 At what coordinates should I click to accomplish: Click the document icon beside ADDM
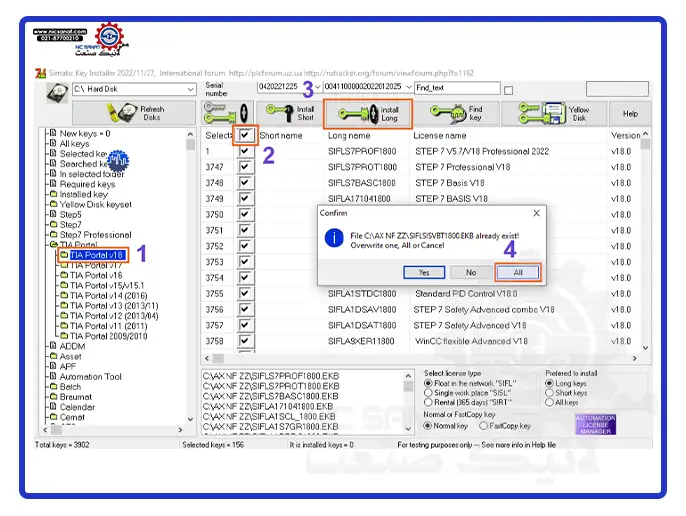click(53, 346)
